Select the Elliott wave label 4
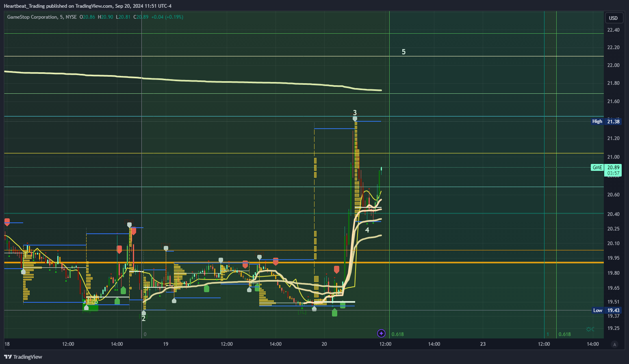629x364 pixels. point(367,230)
